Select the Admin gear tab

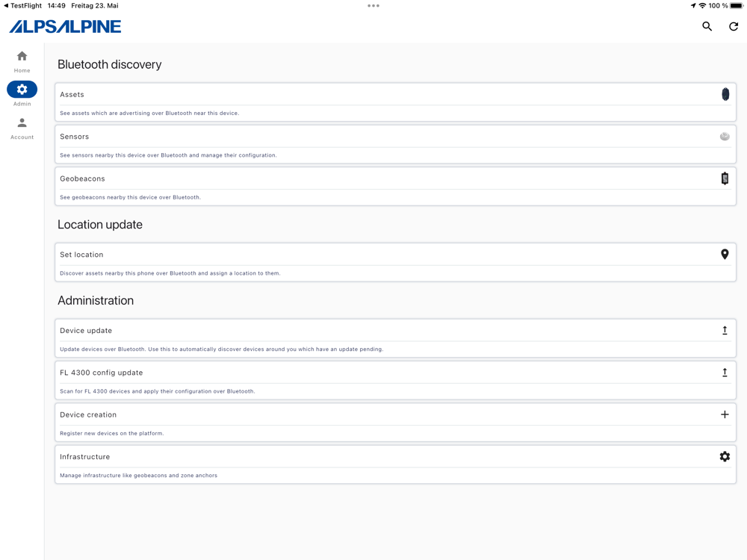(22, 94)
